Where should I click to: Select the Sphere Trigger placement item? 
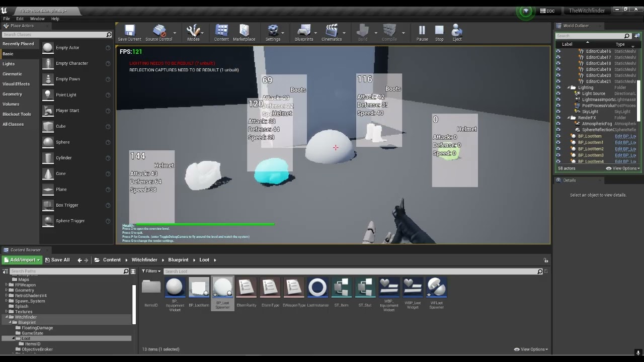click(x=76, y=221)
